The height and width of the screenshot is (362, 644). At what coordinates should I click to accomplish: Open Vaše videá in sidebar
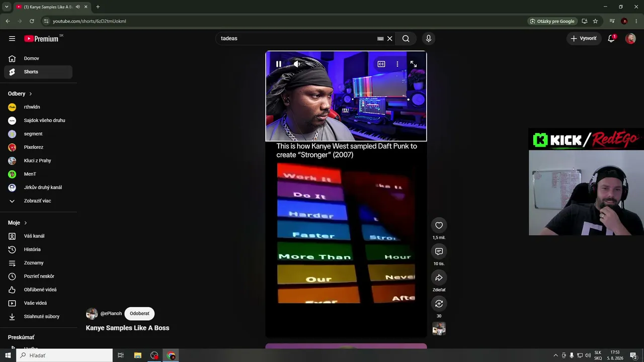(38, 303)
